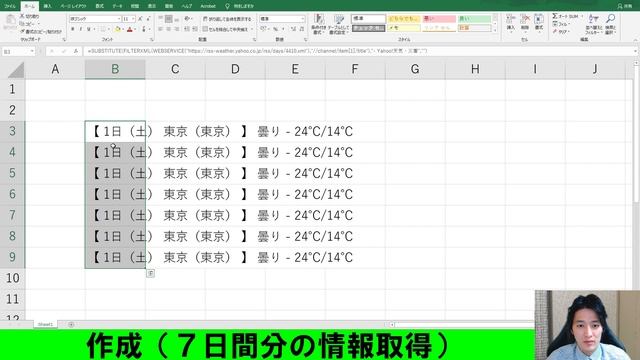The height and width of the screenshot is (360, 640).
Task: Apply the red font color A
Action: coord(130,29)
